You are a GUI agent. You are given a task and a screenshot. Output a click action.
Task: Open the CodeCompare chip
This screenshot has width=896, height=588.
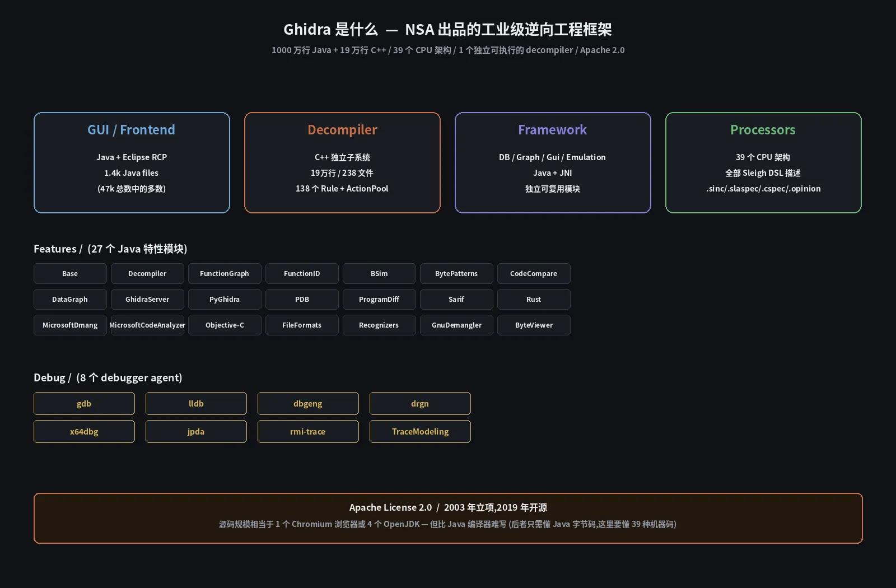[534, 273]
